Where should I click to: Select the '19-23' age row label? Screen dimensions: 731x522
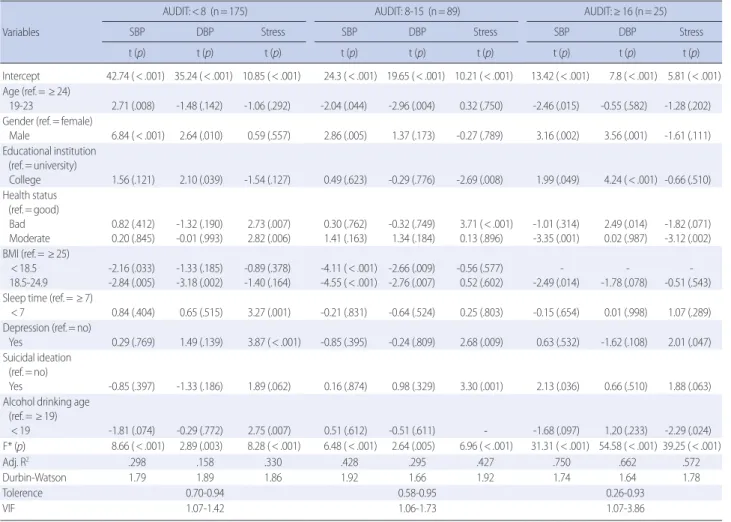coord(21,106)
